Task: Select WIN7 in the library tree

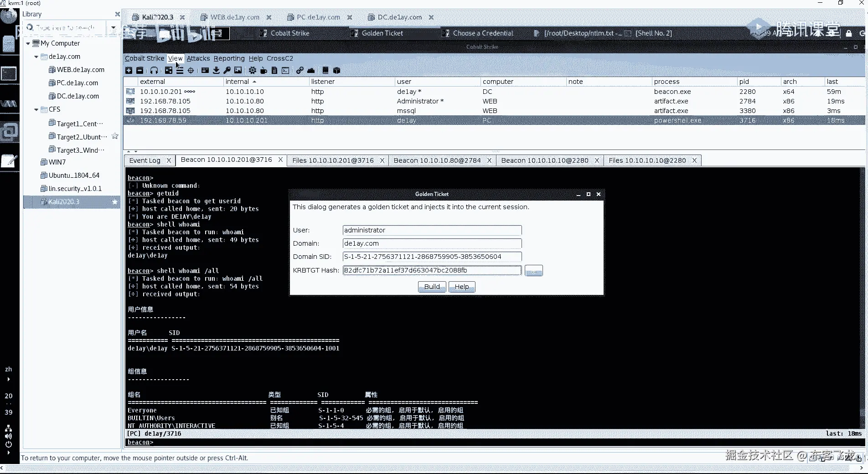Action: pos(57,162)
